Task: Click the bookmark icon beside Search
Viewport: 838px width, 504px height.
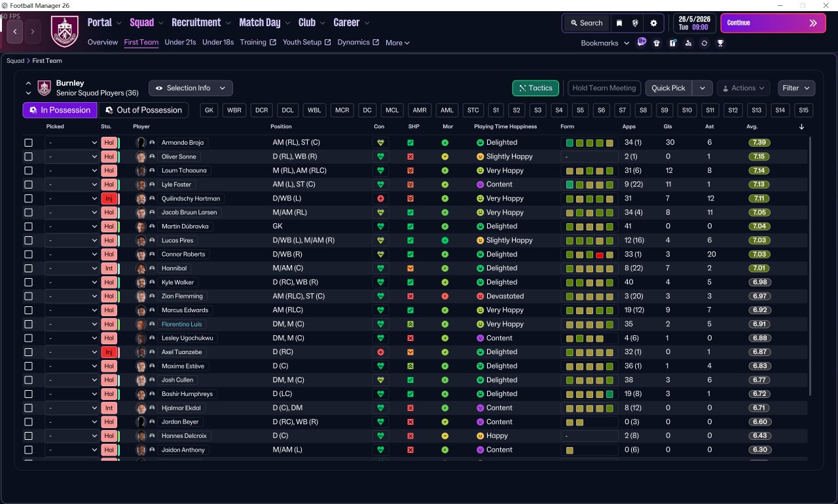Action: tap(619, 23)
